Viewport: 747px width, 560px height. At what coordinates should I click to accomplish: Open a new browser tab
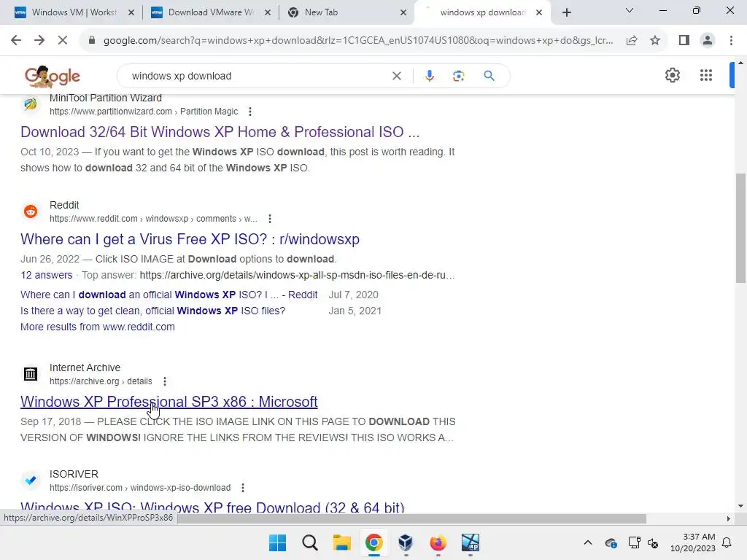point(566,12)
